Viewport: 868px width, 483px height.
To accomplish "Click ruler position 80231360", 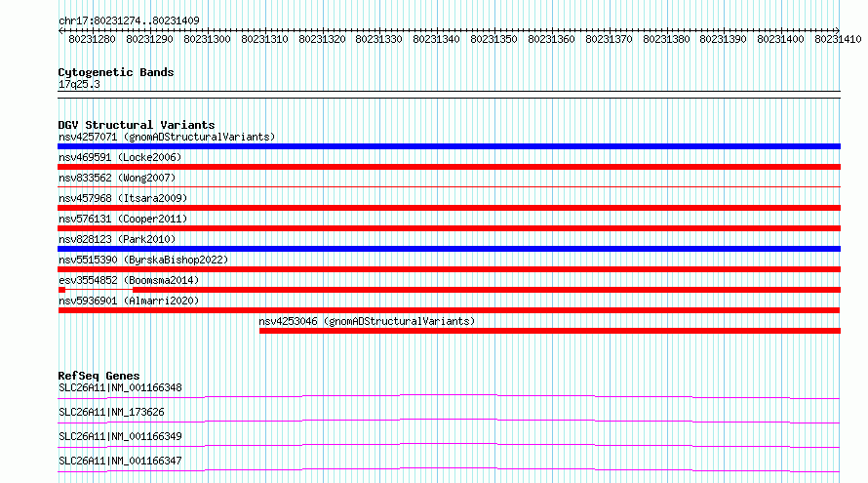I will tap(551, 39).
